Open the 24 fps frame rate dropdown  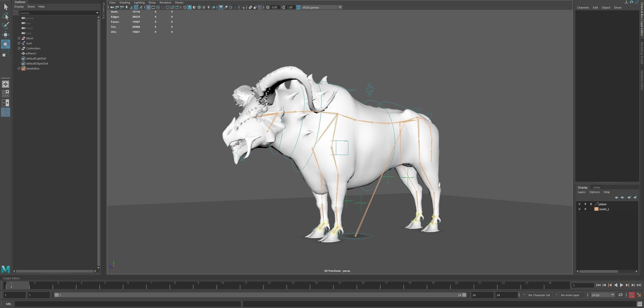[613, 295]
